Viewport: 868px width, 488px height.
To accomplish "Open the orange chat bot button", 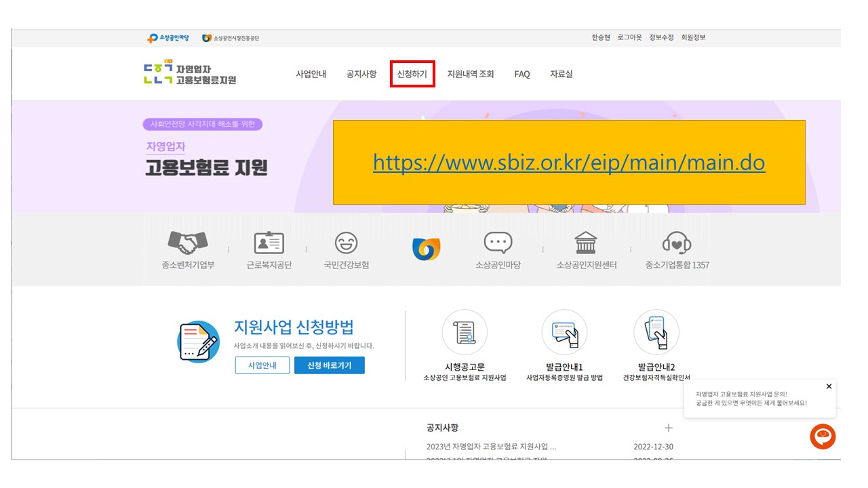I will point(823,436).
